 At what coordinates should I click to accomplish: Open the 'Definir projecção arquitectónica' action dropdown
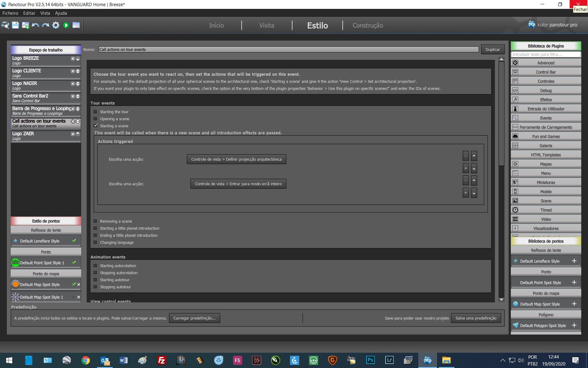[236, 159]
